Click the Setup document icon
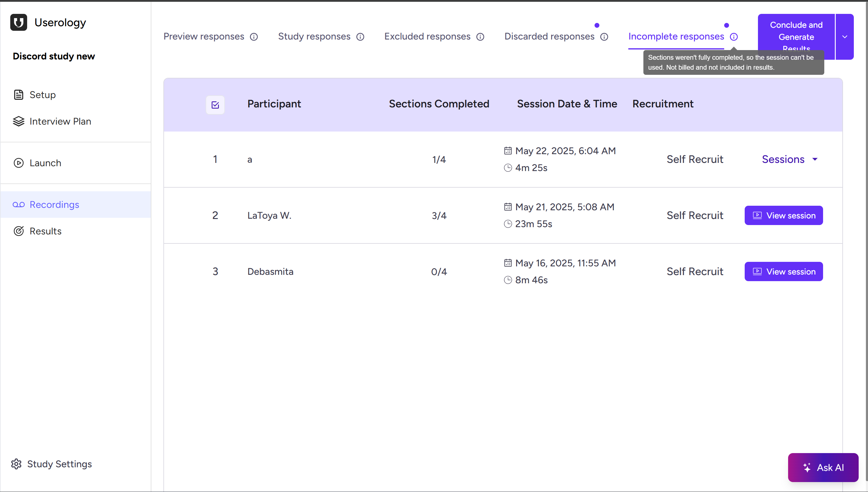Viewport: 868px width, 492px height. point(19,95)
